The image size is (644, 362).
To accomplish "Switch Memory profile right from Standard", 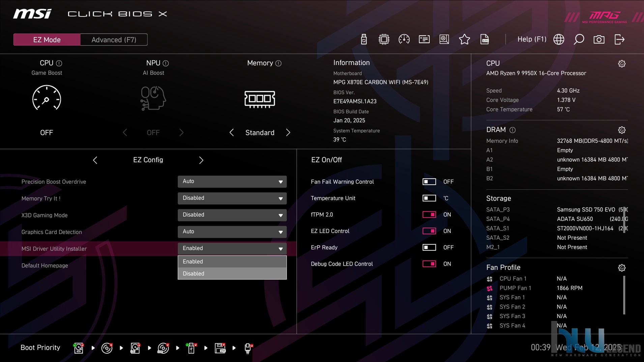I will (x=288, y=133).
